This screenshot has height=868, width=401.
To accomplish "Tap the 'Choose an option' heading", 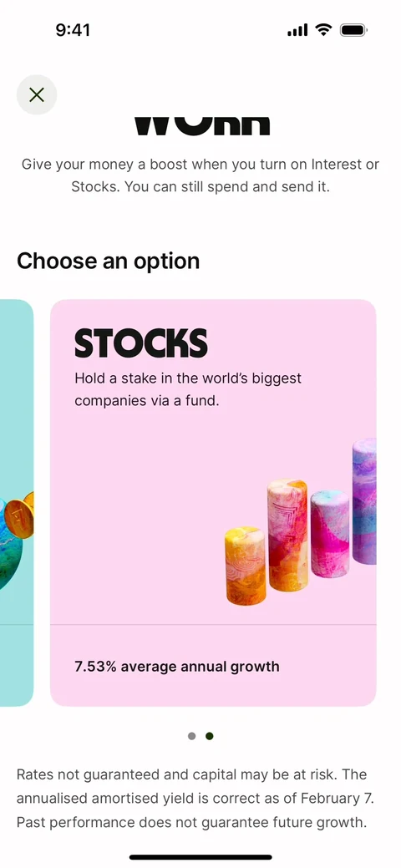I will click(x=108, y=261).
